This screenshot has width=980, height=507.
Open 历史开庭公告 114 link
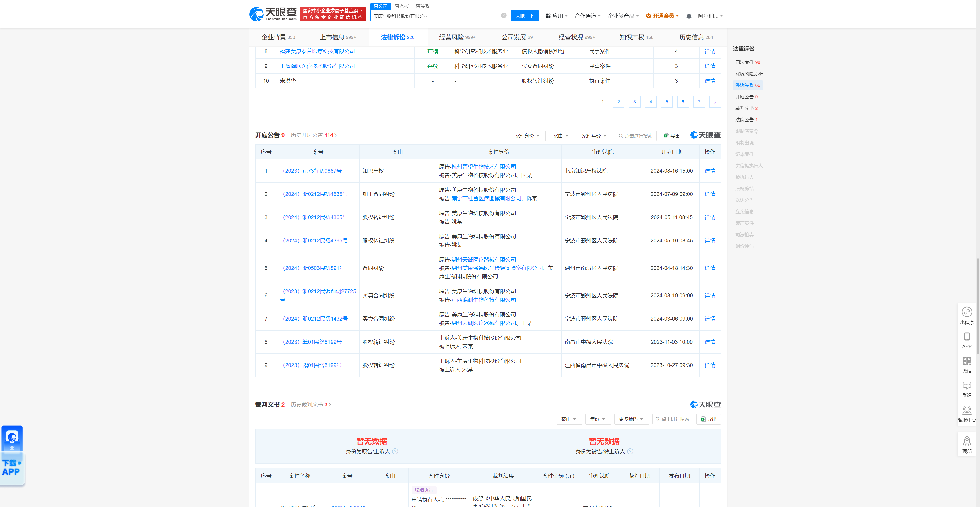point(313,135)
